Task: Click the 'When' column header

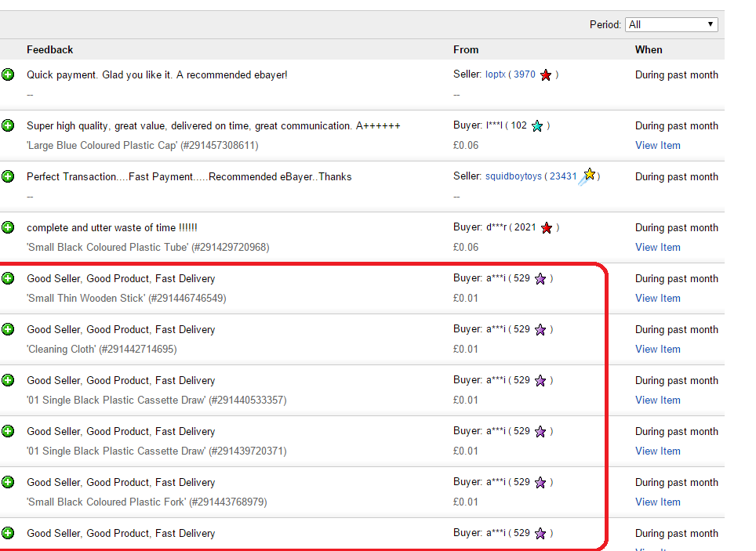Action: pos(648,49)
